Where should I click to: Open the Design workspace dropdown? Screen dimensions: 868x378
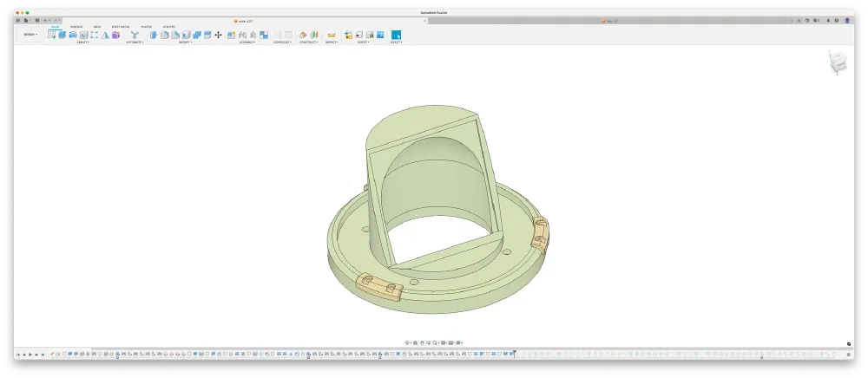(x=30, y=35)
